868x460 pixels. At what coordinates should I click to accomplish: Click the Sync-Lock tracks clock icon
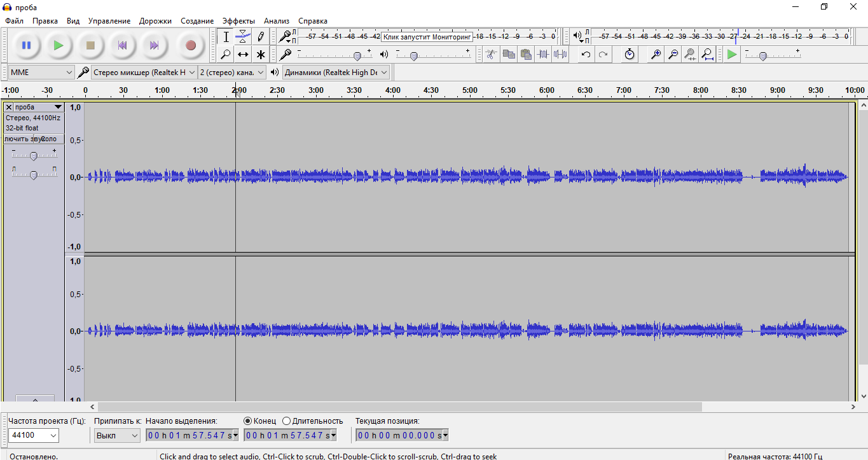click(629, 54)
